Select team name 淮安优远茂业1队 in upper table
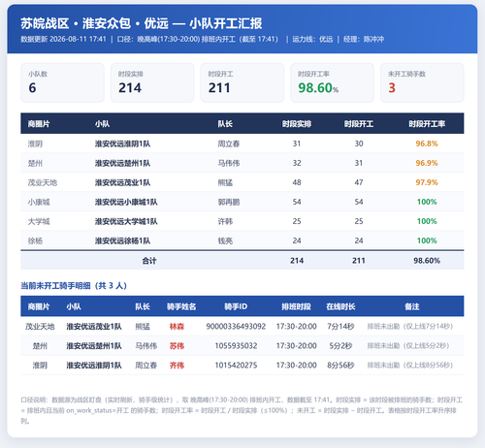Viewport: 485px width, 448px height. click(x=122, y=182)
